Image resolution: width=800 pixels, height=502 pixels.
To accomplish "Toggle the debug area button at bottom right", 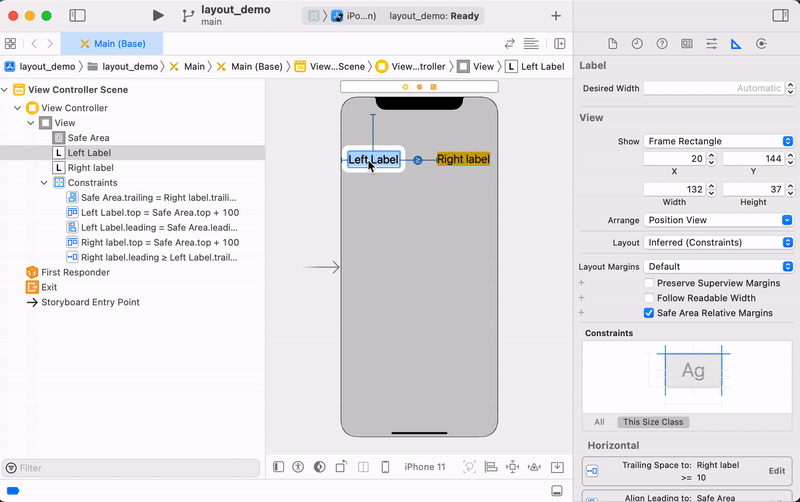I will pos(557,491).
